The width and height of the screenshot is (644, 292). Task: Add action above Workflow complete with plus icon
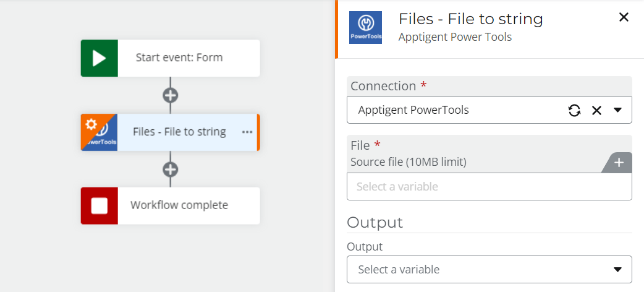171,169
